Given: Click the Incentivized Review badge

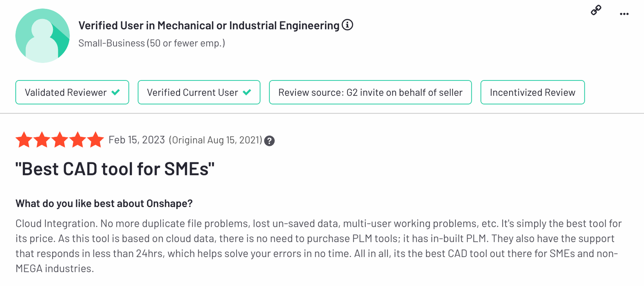Looking at the screenshot, I should [532, 93].
